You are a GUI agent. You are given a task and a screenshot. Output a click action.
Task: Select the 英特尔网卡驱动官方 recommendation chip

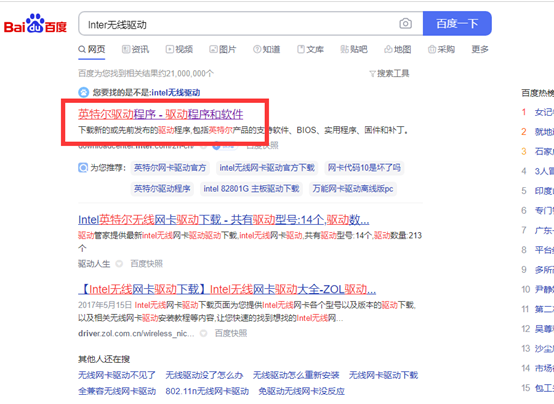pos(170,168)
